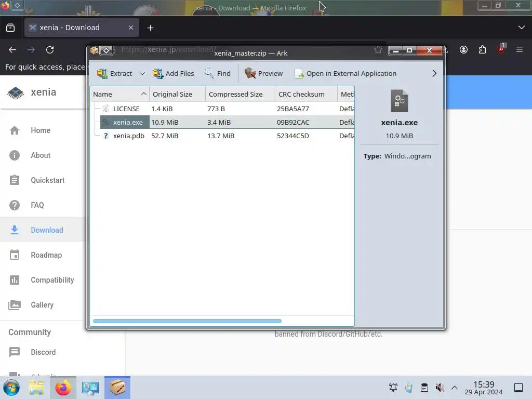Click the FAQ question mark icon

coord(15,205)
